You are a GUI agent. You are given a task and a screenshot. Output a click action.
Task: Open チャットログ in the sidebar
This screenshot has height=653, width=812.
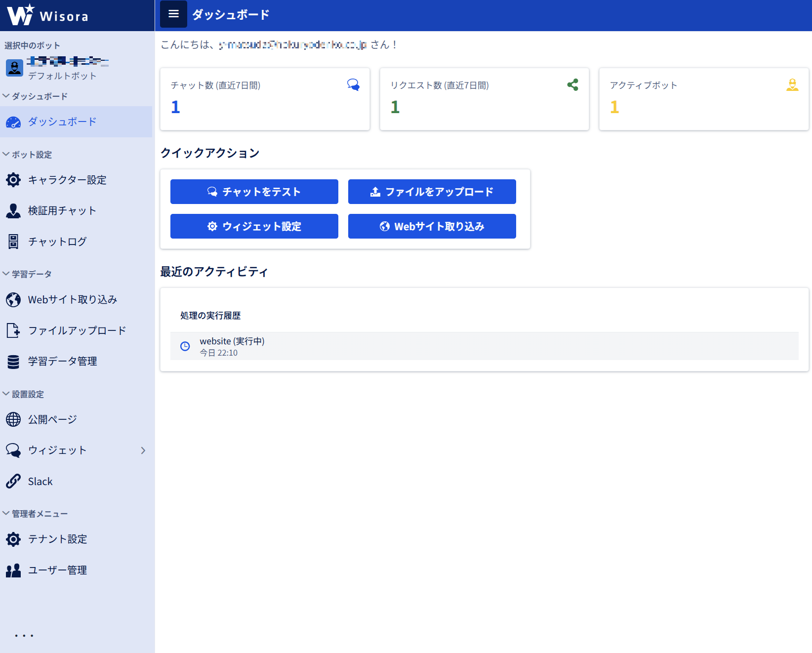[76, 242]
